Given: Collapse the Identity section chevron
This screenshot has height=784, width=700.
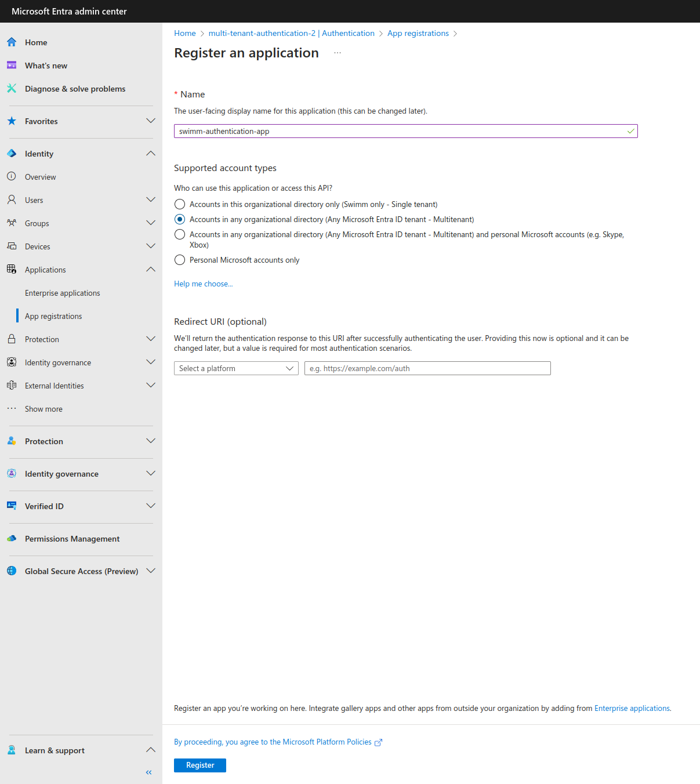Looking at the screenshot, I should (x=151, y=153).
